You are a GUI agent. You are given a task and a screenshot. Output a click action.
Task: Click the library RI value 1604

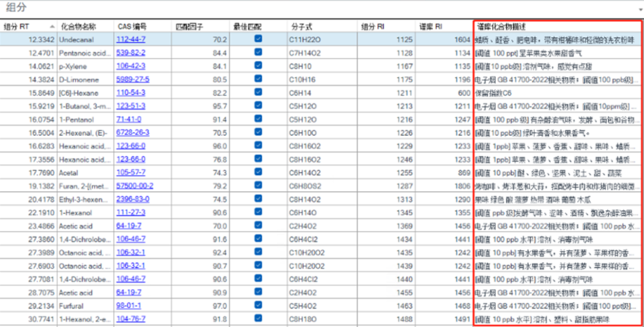click(x=463, y=40)
